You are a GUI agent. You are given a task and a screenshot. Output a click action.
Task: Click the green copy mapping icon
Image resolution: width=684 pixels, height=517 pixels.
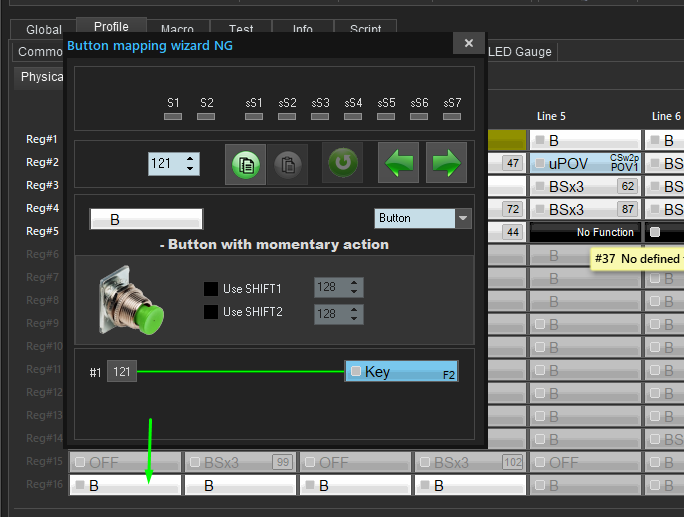coord(244,163)
